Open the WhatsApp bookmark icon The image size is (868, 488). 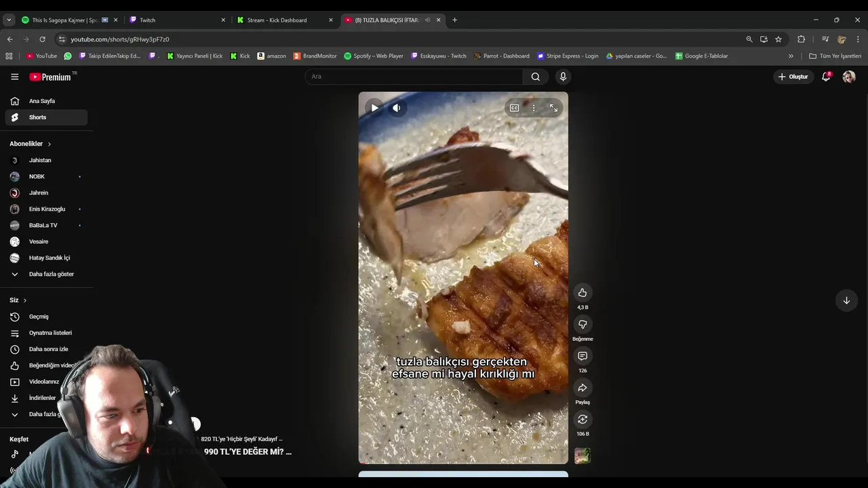pos(68,56)
